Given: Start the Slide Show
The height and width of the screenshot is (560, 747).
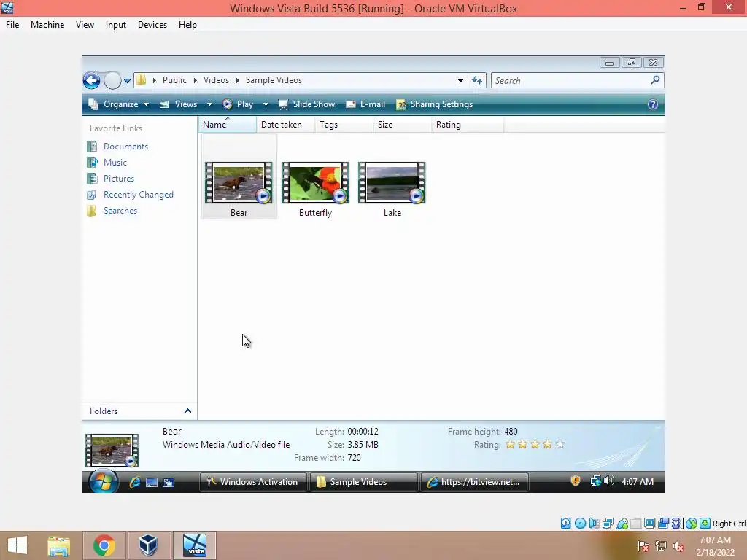Looking at the screenshot, I should [307, 104].
